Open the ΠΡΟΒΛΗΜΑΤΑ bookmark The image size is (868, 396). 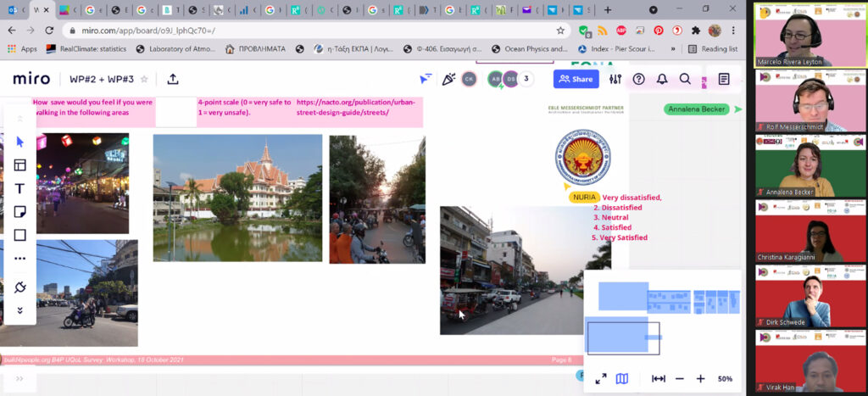point(256,48)
